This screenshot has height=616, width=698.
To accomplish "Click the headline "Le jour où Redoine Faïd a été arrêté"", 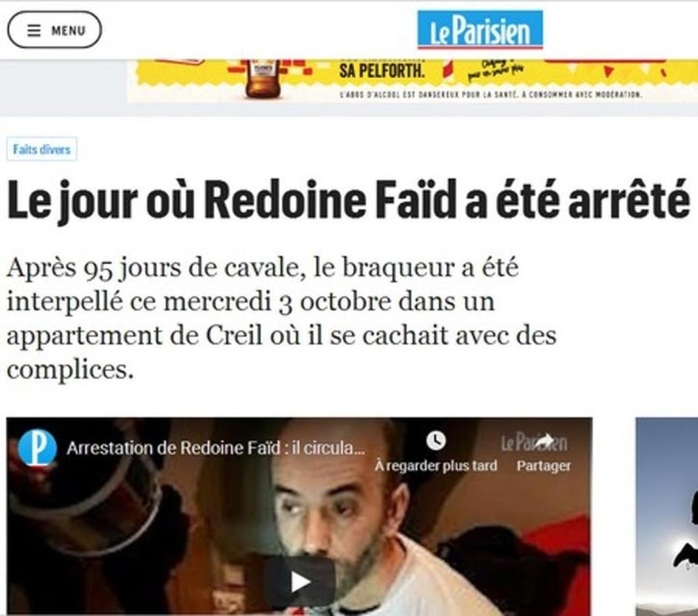I will [x=349, y=199].
